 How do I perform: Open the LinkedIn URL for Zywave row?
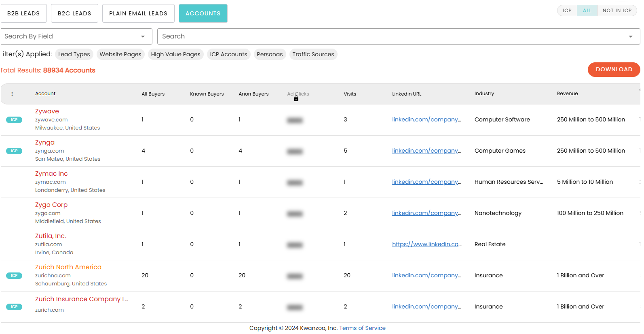pos(427,119)
